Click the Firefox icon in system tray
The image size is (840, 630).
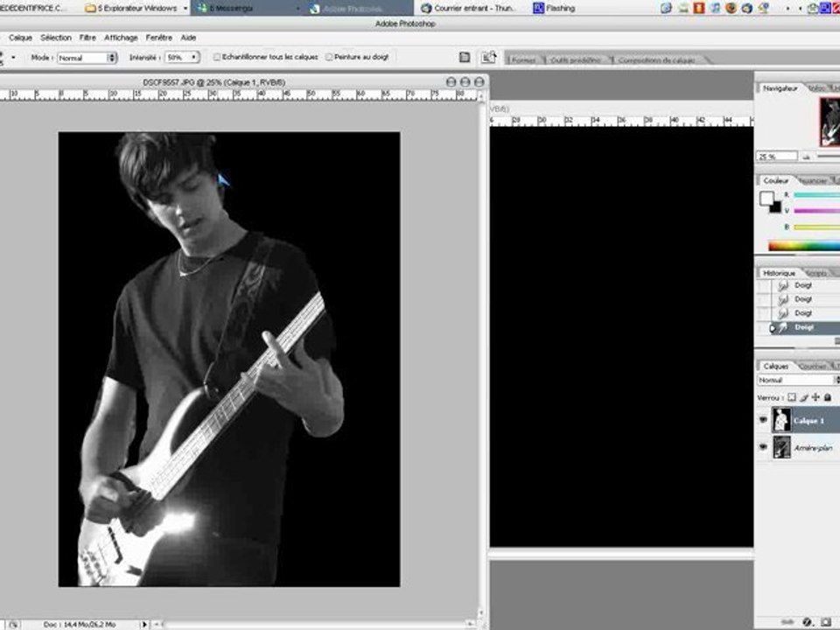(x=731, y=8)
